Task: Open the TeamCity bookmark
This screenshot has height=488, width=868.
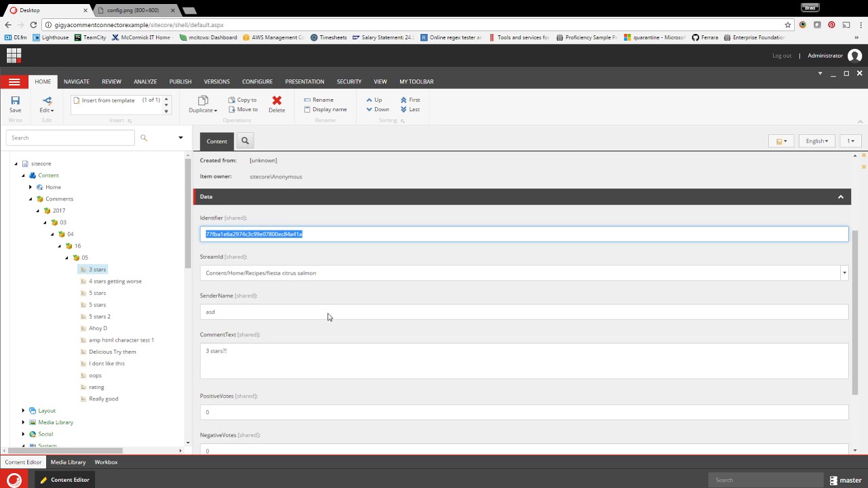Action: pyautogui.click(x=89, y=37)
